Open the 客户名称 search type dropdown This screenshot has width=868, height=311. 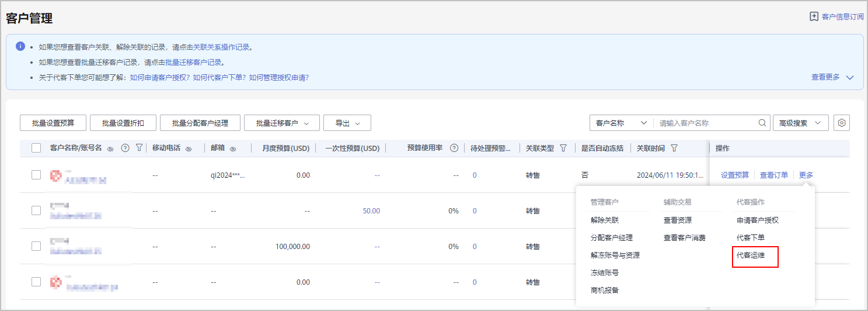coord(621,123)
